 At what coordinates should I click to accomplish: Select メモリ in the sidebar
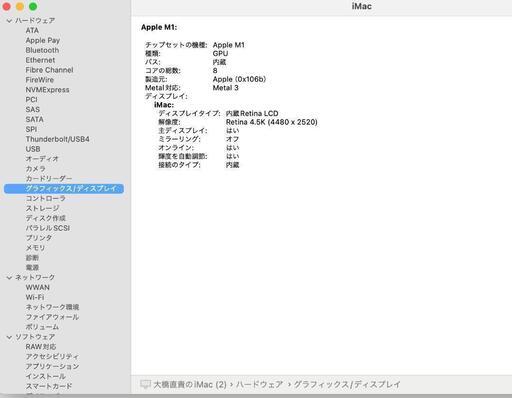(x=35, y=248)
